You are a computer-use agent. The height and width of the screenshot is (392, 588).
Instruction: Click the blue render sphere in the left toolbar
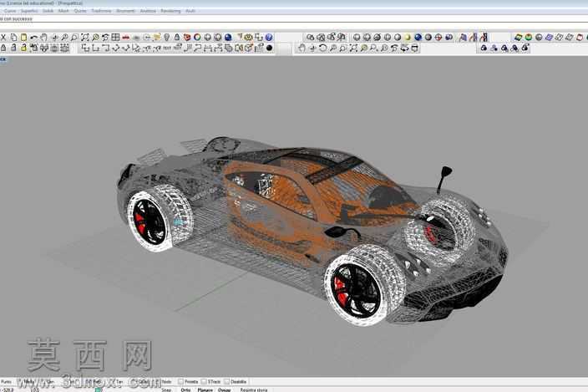coord(228,37)
